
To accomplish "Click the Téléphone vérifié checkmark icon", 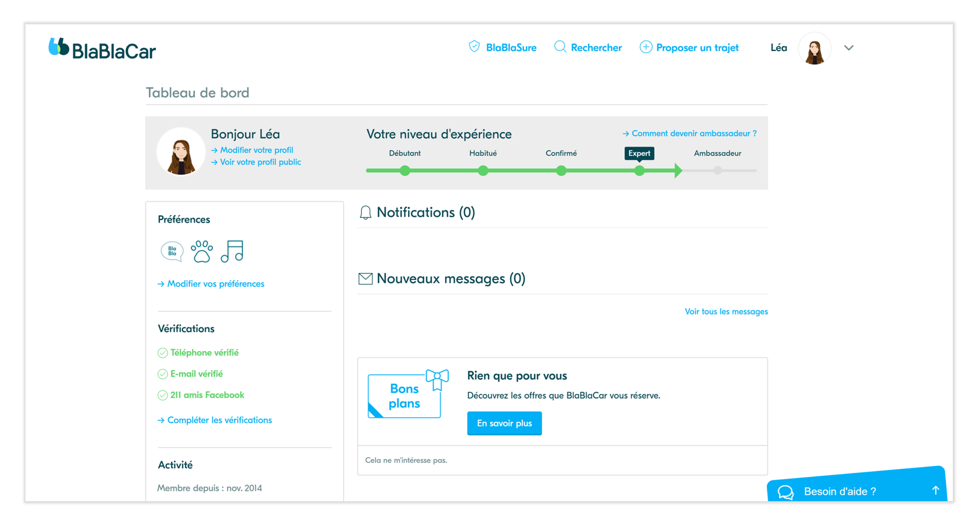I will 163,353.
